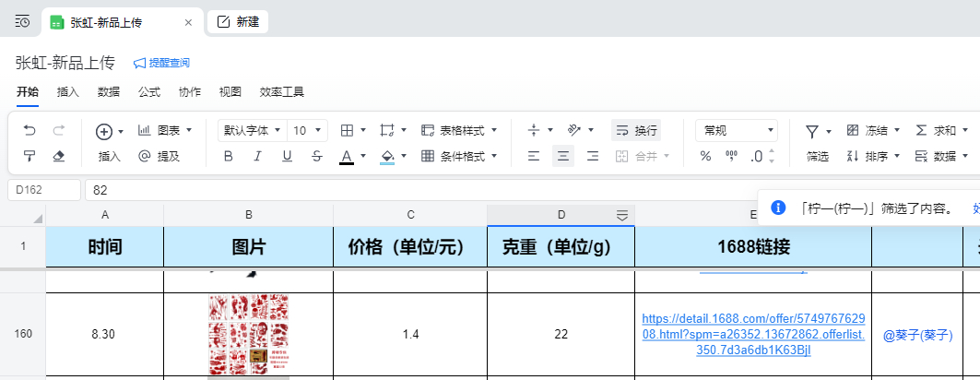Click the eraser clear-format icon
The width and height of the screenshot is (980, 380).
59,156
